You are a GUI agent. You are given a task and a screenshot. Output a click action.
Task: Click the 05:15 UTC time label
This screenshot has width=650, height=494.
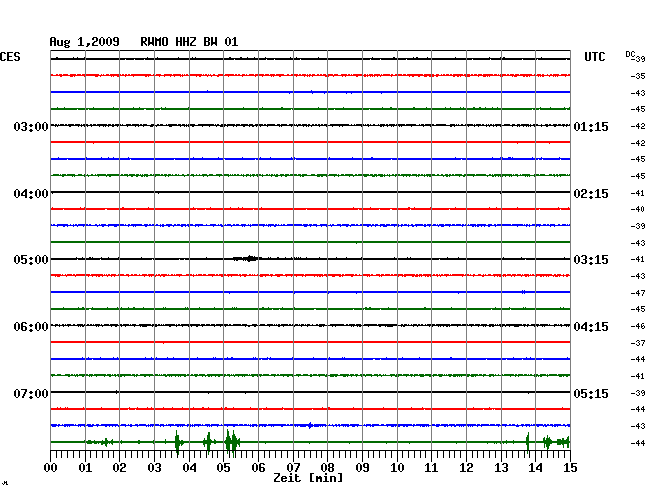pos(591,393)
